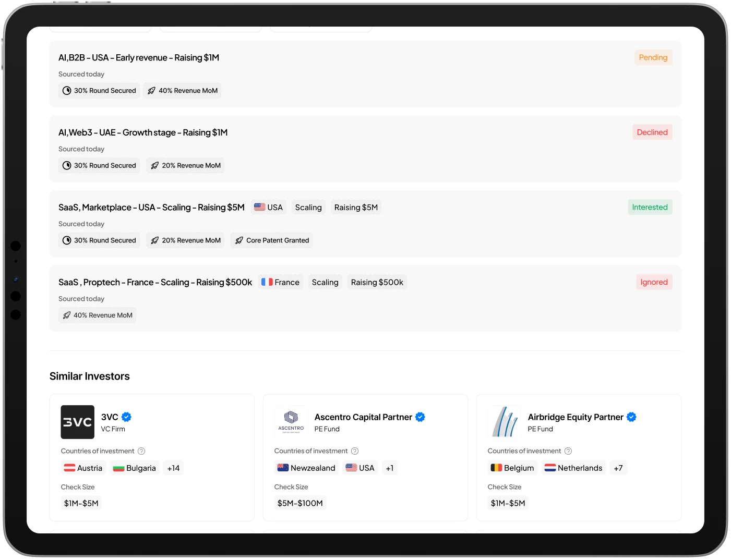
Task: Show Countries of investment help on Airbridge card
Action: 568,451
